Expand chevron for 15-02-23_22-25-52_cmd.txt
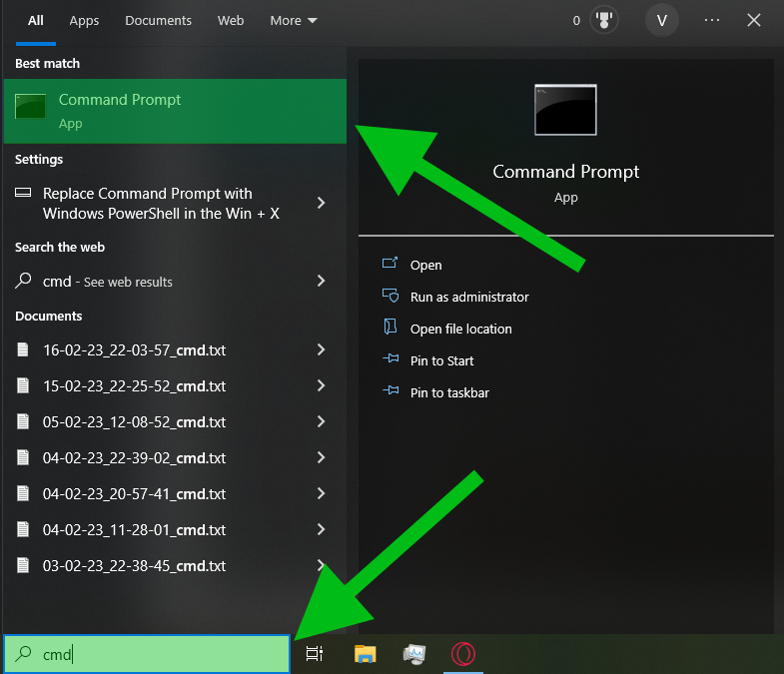 coord(321,385)
